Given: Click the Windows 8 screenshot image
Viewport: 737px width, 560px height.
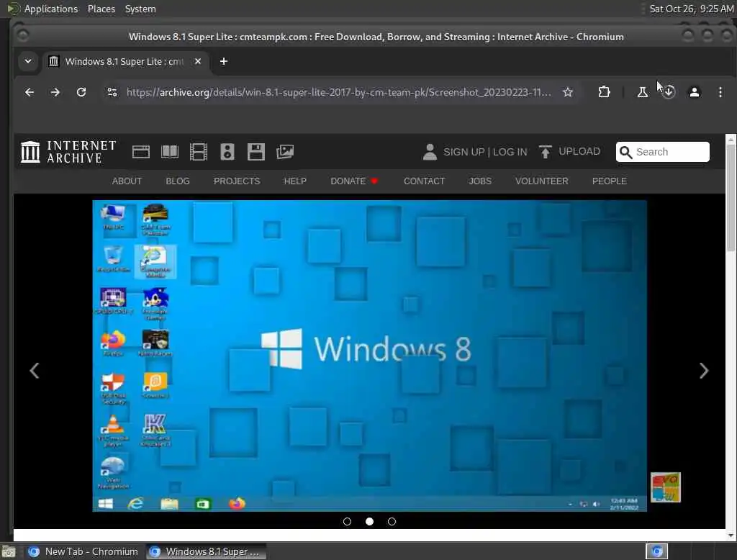Looking at the screenshot, I should [369, 356].
